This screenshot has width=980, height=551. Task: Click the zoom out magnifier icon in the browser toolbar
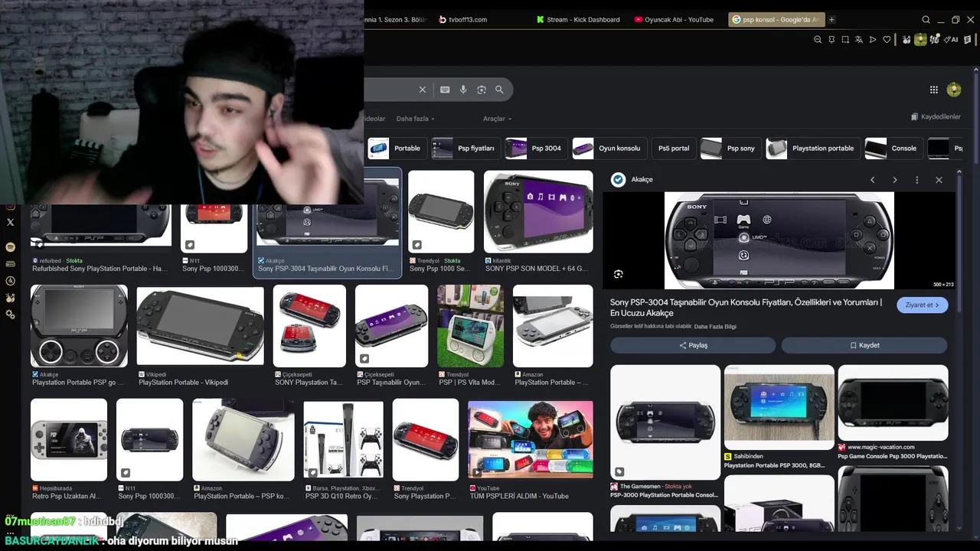pyautogui.click(x=818, y=40)
